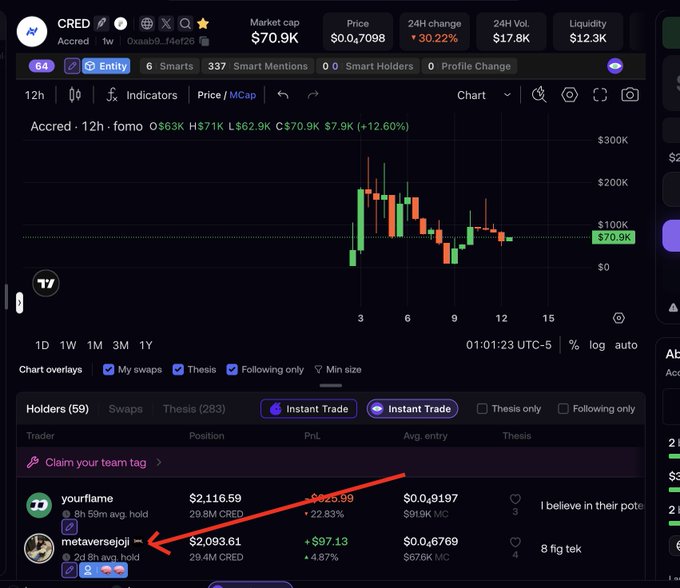Open the token's X profile icon
The width and height of the screenshot is (680, 588).
(166, 23)
